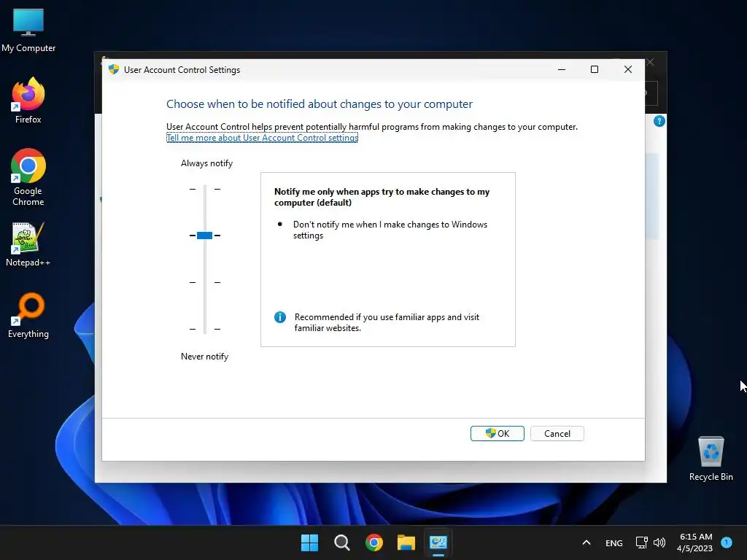Viewport: 747px width, 560px height.
Task: Open the Recycle Bin
Action: [x=711, y=459]
